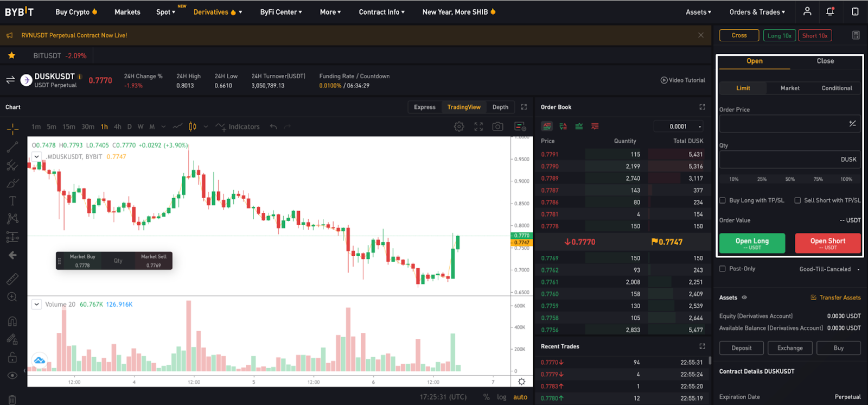868x405 pixels.
Task: Open order book 0.0001 precision dropdown
Action: (x=679, y=126)
